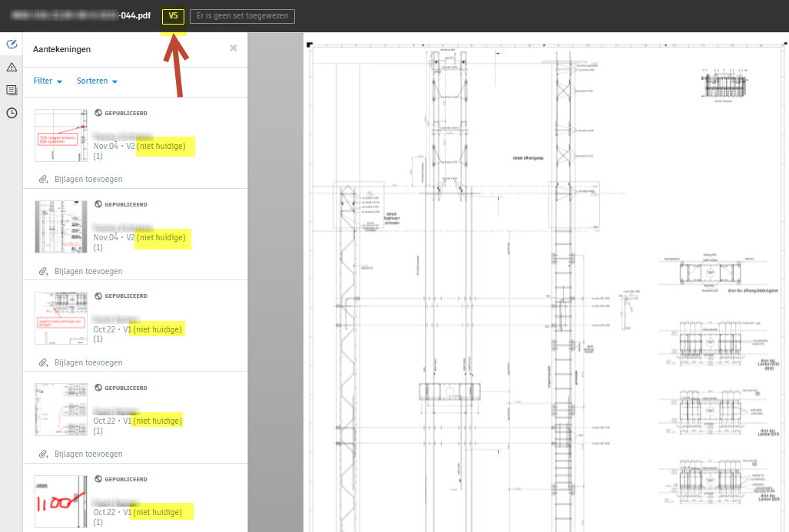Click the GEPUBLICEERD label on first markup

(x=126, y=113)
